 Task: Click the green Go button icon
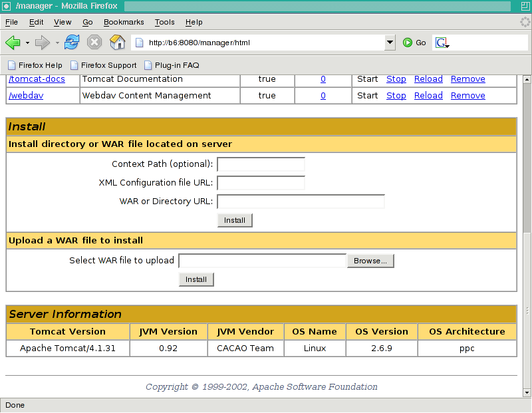pos(408,43)
